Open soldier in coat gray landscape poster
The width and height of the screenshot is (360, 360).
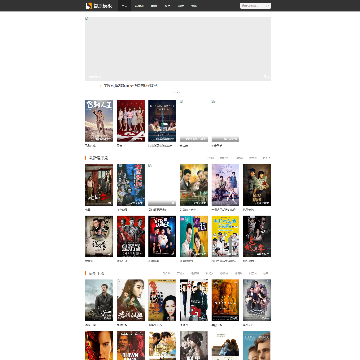pyautogui.click(x=99, y=300)
